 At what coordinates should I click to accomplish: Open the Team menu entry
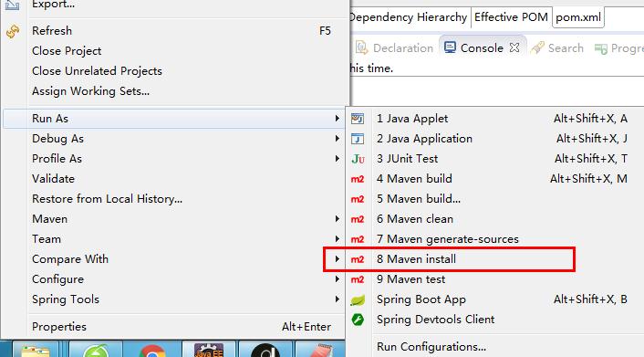[174, 239]
